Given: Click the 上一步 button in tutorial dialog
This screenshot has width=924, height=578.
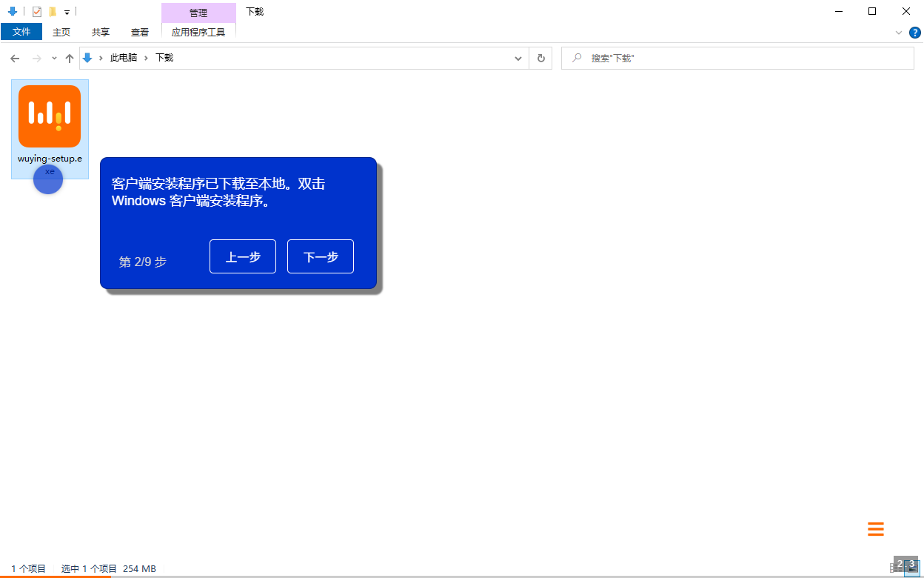Looking at the screenshot, I should pyautogui.click(x=242, y=256).
